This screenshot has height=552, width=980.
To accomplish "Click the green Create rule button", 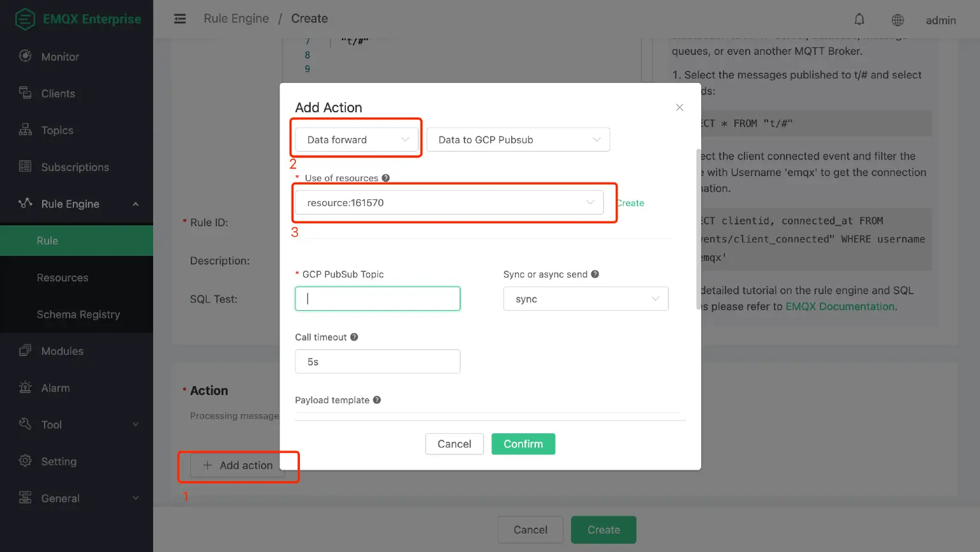I will pos(604,530).
